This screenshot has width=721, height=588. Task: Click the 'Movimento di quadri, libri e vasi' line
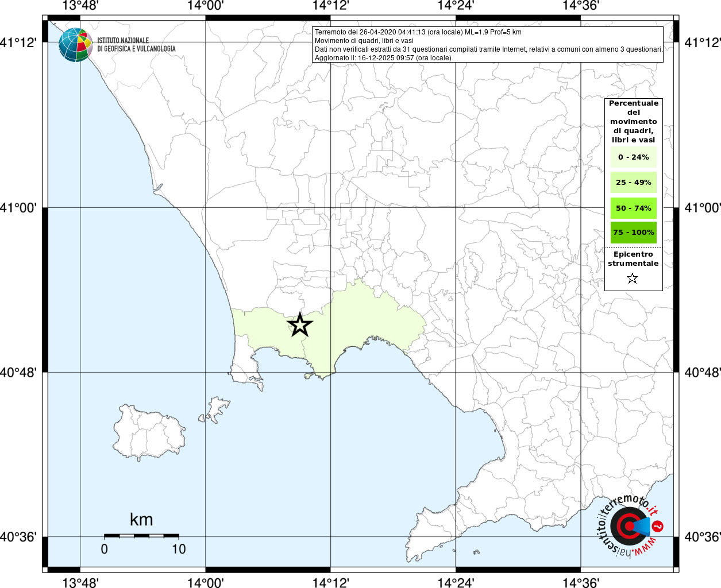coord(364,41)
